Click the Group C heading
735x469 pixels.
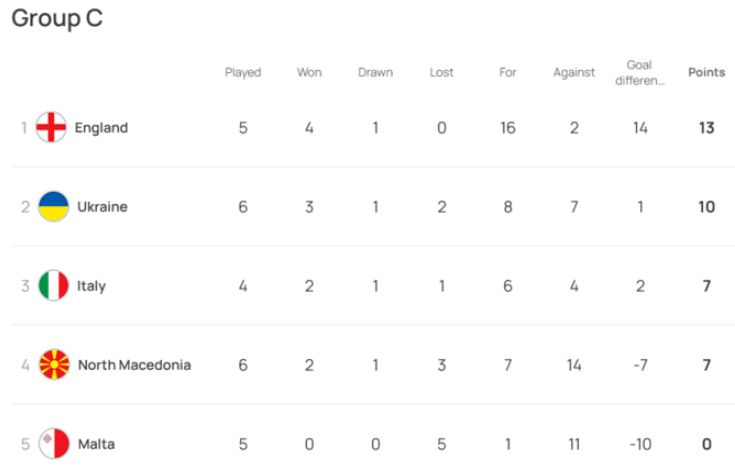click(x=57, y=18)
